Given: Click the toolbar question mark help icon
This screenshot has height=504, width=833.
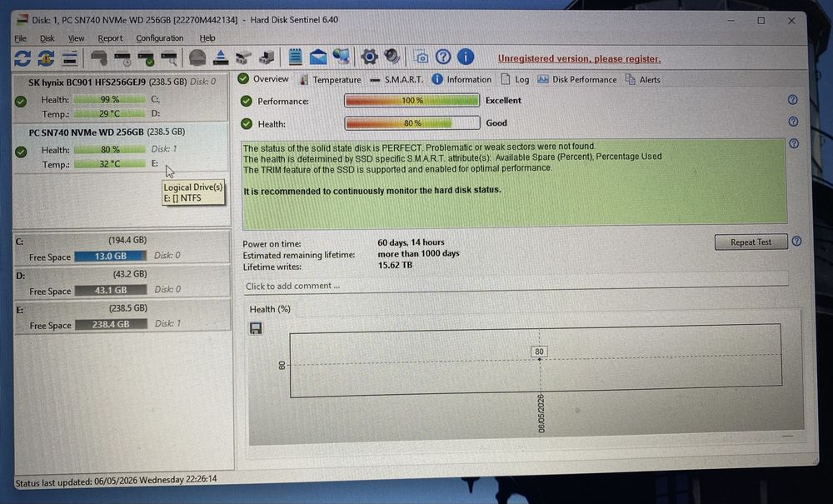Looking at the screenshot, I should click(443, 57).
